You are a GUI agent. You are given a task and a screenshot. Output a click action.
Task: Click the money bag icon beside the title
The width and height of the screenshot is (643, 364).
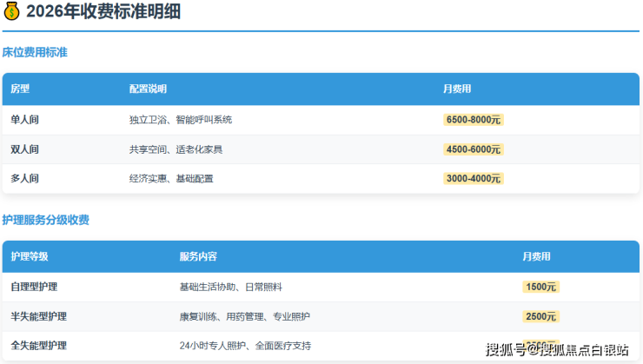point(12,11)
